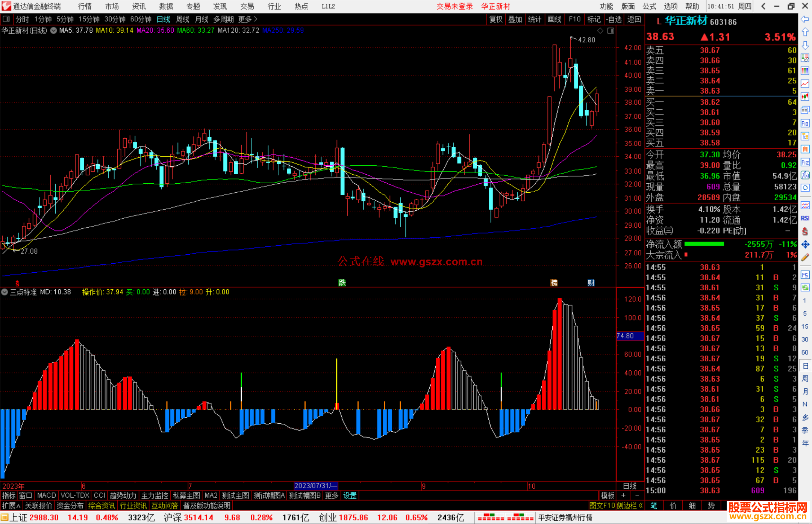Click the F10 icon in right sidebar
The image size is (812, 524).
click(x=805, y=123)
